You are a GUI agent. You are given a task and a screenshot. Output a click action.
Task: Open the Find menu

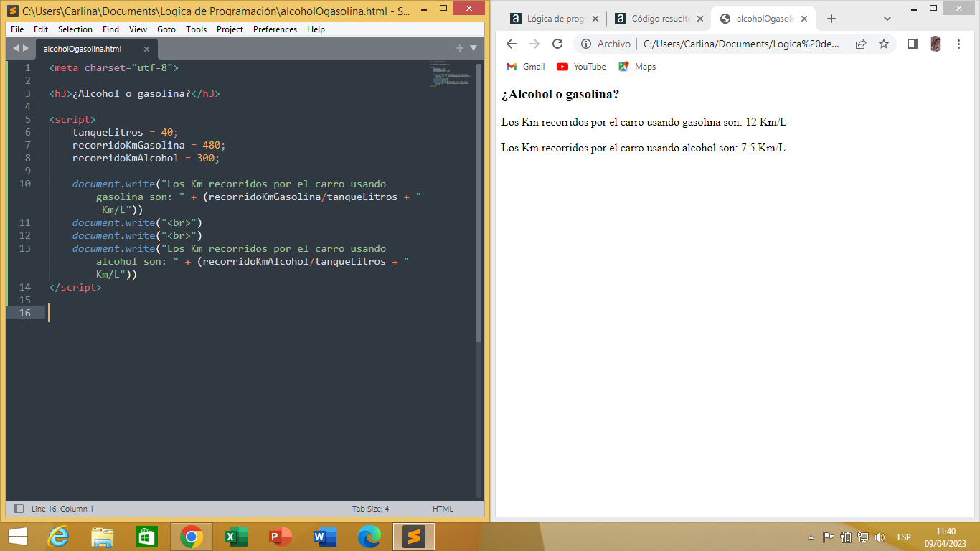click(110, 29)
